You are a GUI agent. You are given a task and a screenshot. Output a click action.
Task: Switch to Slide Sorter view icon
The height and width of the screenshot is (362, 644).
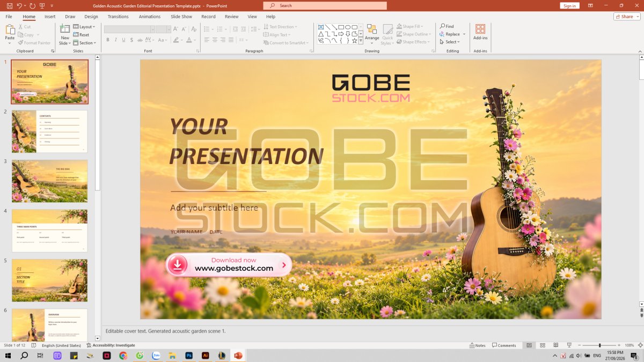(543, 345)
